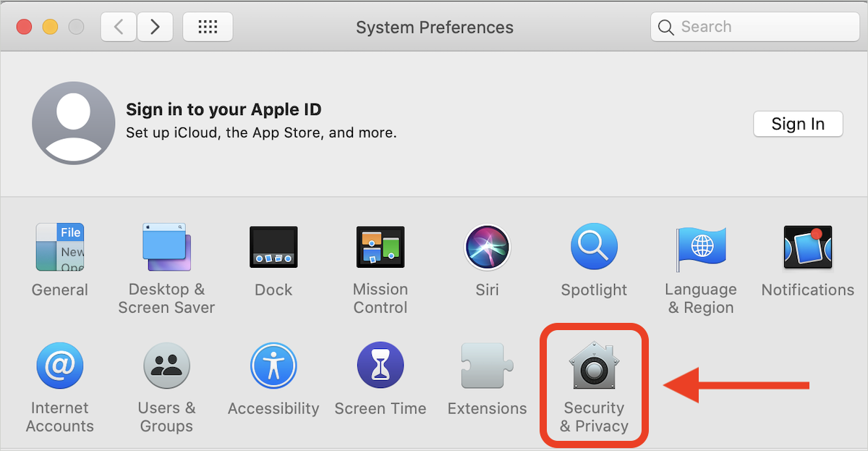Screen dimensions: 868x451
Task: Go back with the left arrow button
Action: pyautogui.click(x=119, y=27)
